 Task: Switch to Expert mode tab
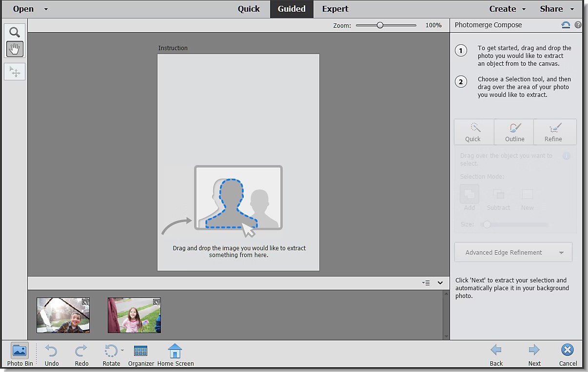pyautogui.click(x=335, y=9)
